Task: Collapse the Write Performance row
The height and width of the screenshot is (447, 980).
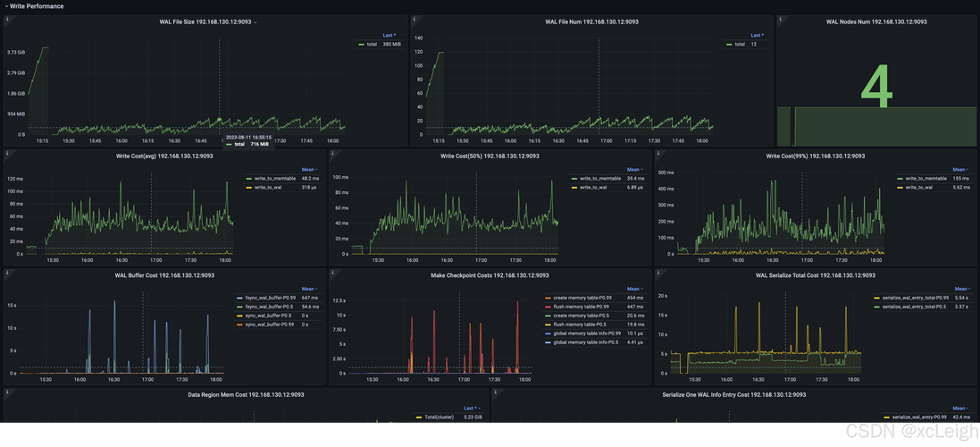Action: point(34,5)
